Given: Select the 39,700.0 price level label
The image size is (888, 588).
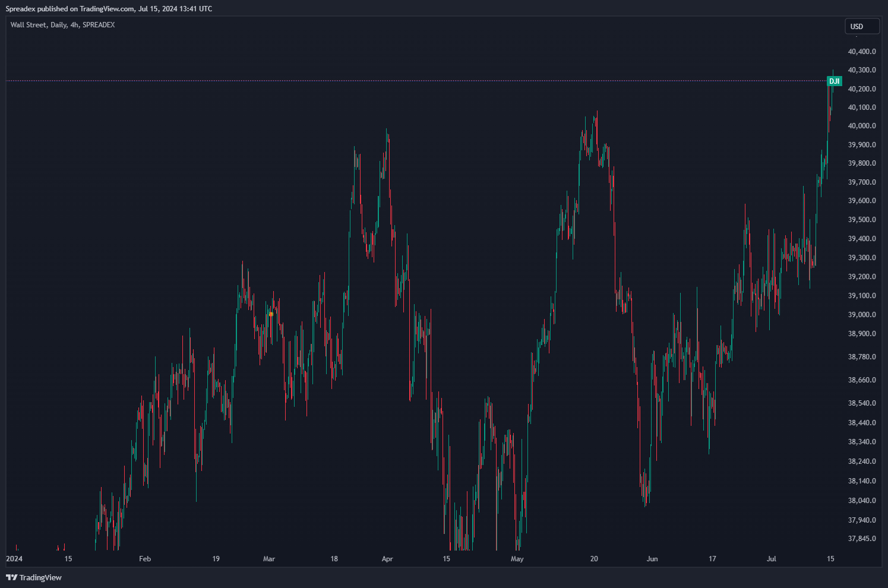Looking at the screenshot, I should pos(862,182).
